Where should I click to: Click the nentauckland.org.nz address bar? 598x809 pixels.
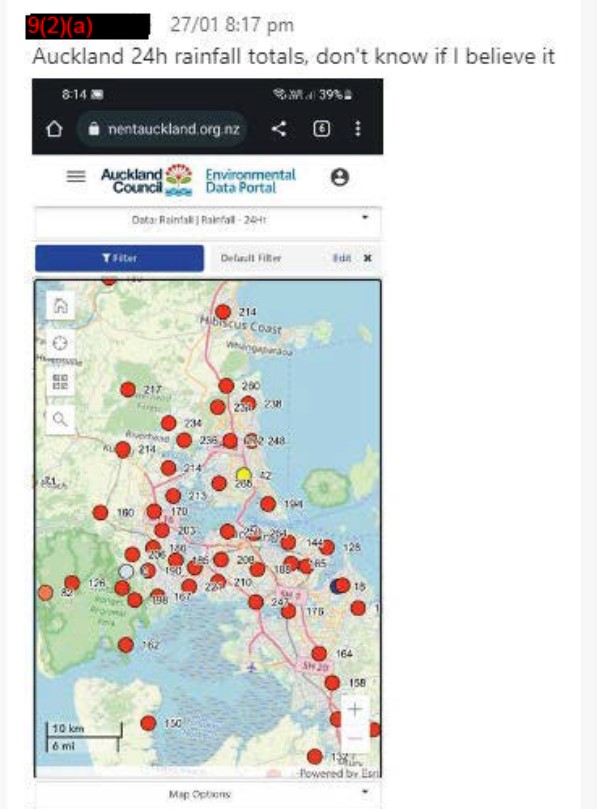pyautogui.click(x=163, y=128)
